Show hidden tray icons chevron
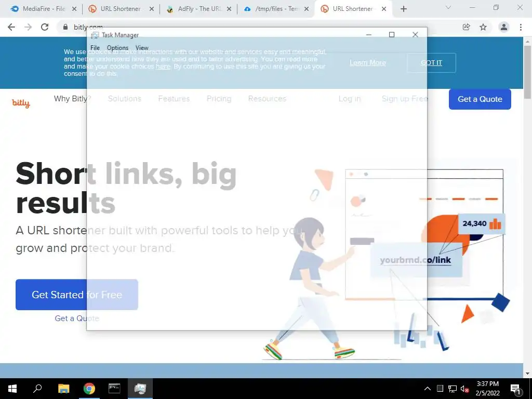 click(x=428, y=389)
